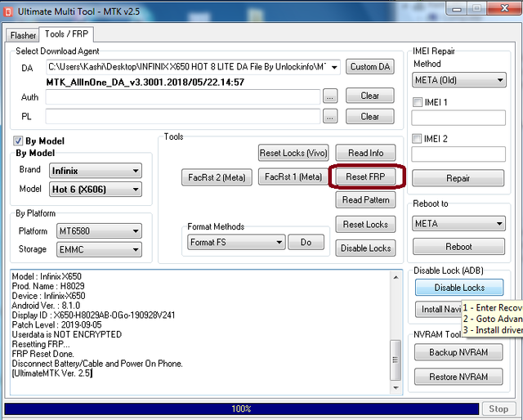Click the PL text field

(x=183, y=116)
